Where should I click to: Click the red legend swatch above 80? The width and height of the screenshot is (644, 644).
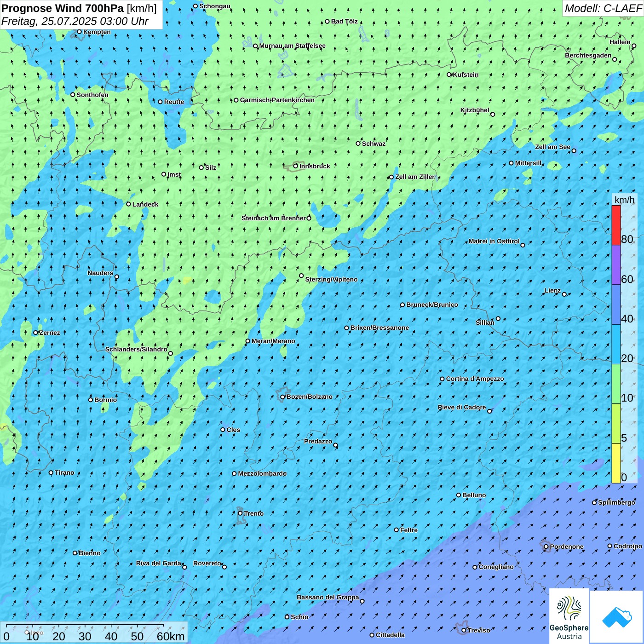coord(616,225)
